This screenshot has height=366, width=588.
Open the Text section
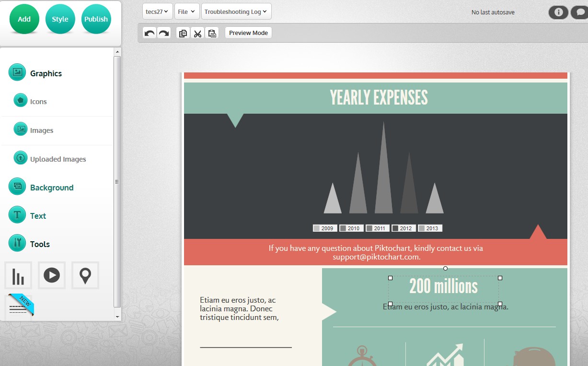(38, 216)
